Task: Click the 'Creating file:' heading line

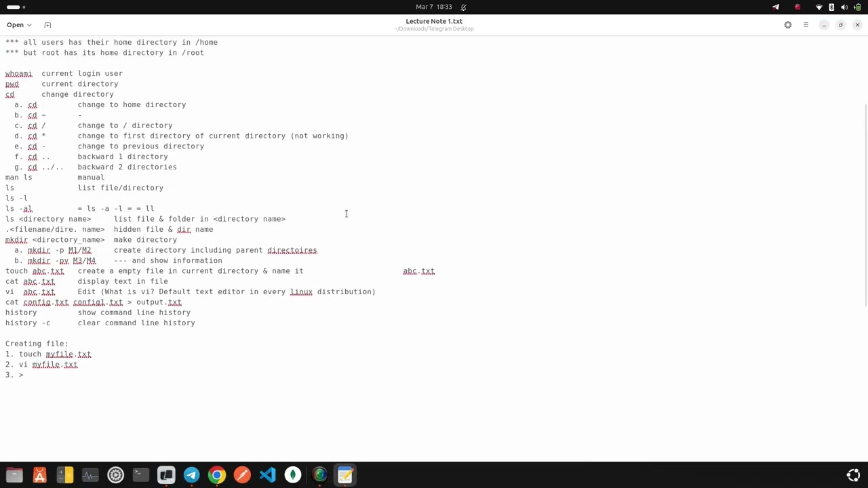Action: coord(37,344)
